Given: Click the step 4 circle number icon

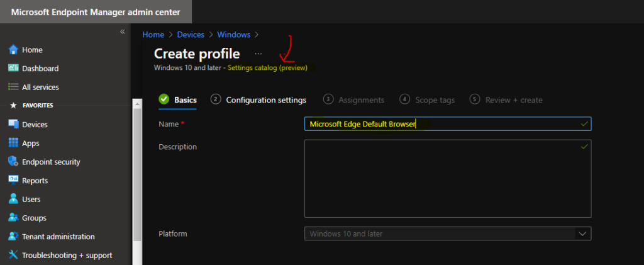Looking at the screenshot, I should (404, 99).
